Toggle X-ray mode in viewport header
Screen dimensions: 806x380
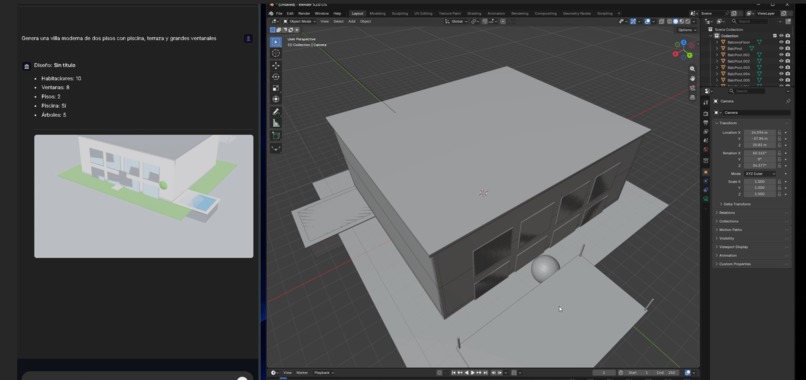(x=662, y=22)
